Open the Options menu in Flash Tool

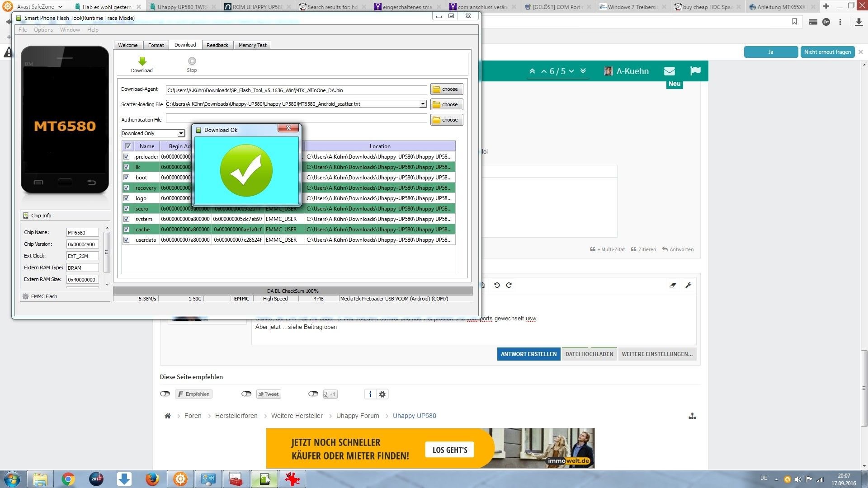43,30
